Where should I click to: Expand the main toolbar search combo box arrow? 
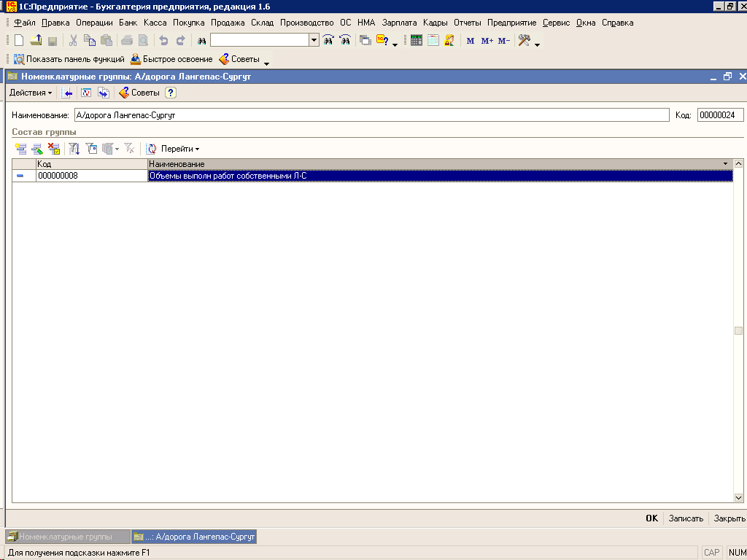[x=314, y=41]
